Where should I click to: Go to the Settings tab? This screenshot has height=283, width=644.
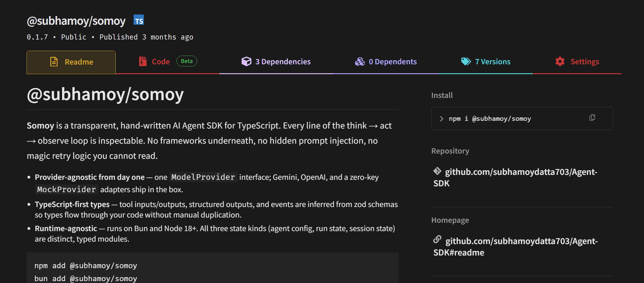pyautogui.click(x=577, y=62)
